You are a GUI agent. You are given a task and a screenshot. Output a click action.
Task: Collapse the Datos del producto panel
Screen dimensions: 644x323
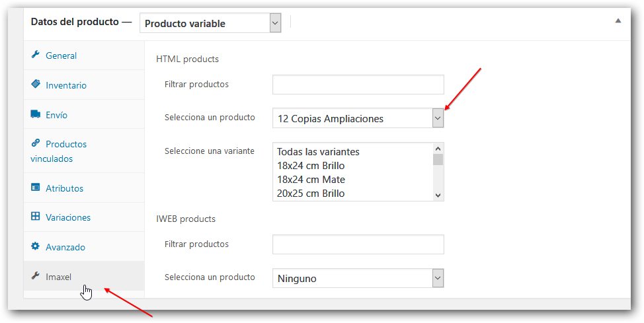pos(618,21)
